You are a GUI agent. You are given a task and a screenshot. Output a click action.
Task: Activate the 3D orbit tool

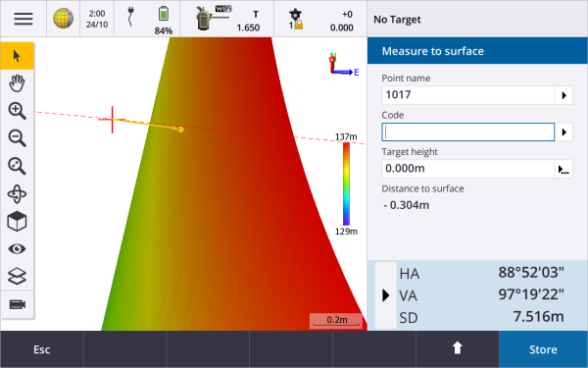click(x=17, y=193)
